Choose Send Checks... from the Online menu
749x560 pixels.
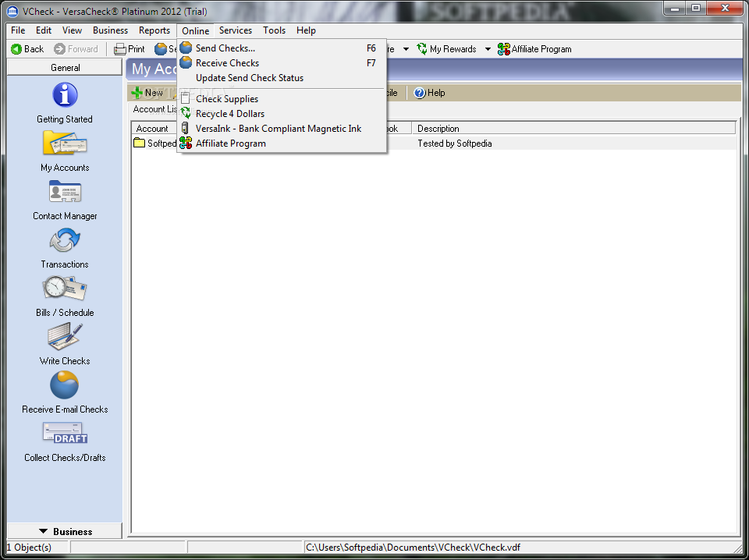click(282, 48)
